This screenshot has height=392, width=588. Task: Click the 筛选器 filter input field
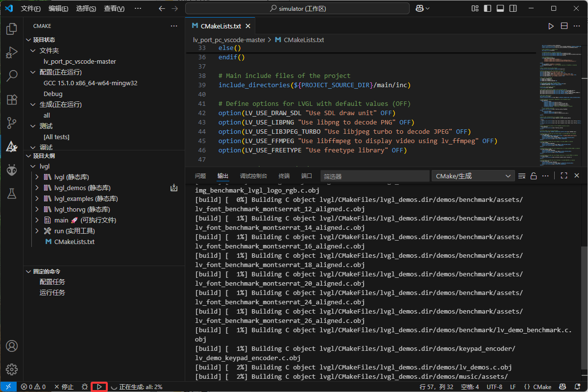374,176
